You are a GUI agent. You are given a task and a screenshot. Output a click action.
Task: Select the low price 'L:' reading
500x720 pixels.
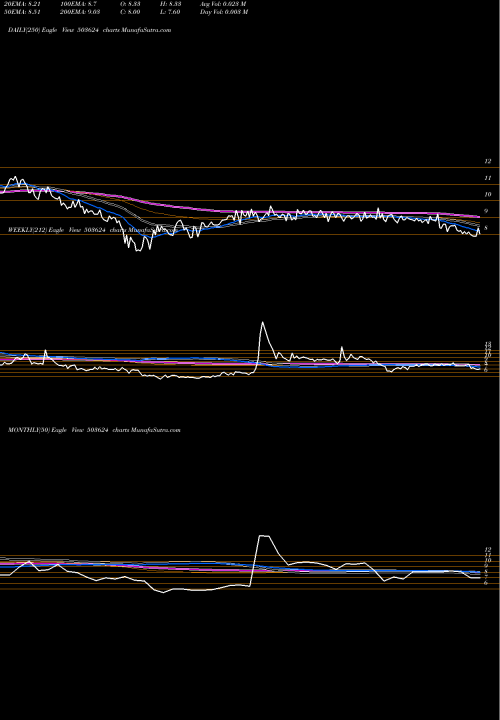click(171, 12)
